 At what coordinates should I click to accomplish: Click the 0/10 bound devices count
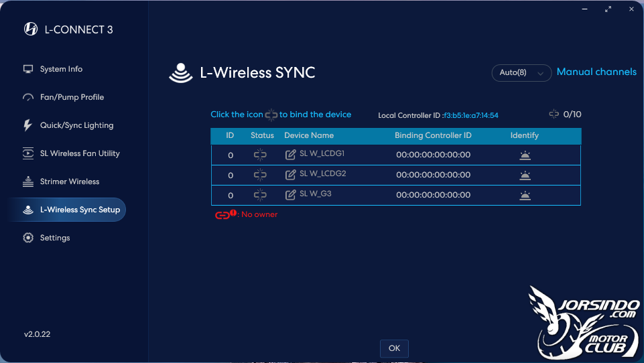[572, 115]
